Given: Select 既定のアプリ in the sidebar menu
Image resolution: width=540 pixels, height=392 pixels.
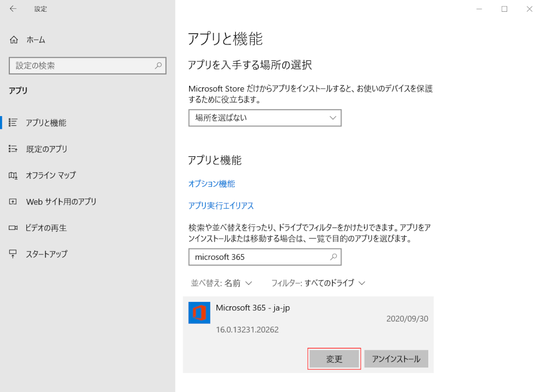Looking at the screenshot, I should (x=47, y=149).
